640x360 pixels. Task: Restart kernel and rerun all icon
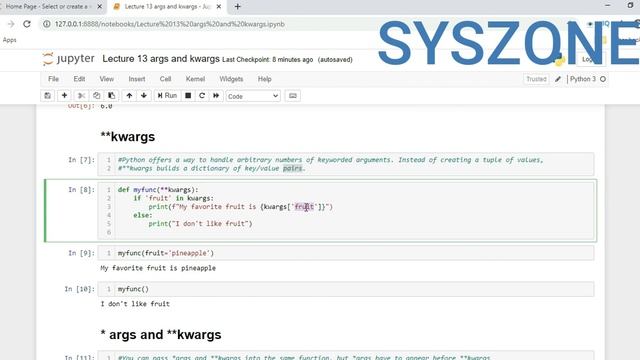pos(216,96)
